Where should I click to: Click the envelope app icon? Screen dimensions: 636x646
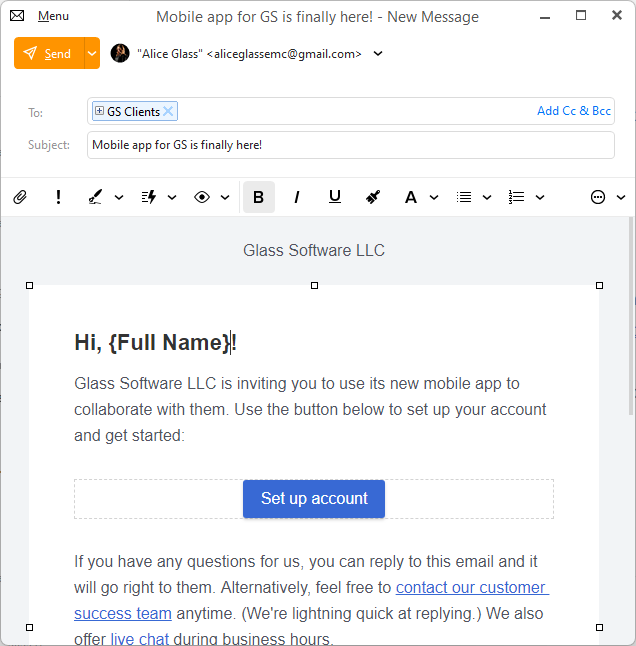tap(17, 16)
